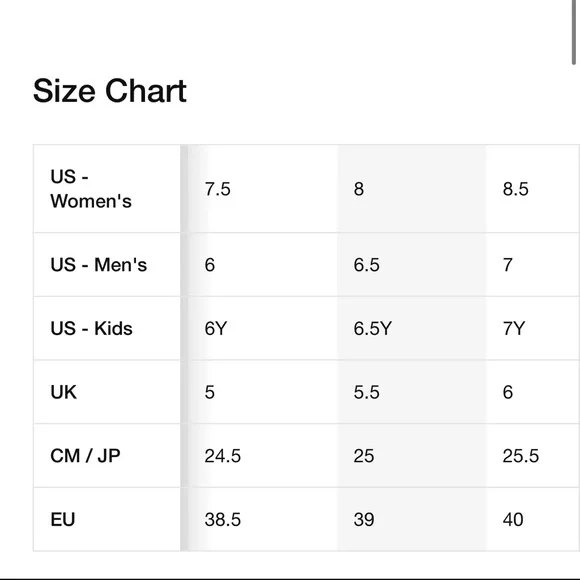Select kids size 7Y cell
Image resolution: width=580 pixels, height=580 pixels.
(x=533, y=328)
